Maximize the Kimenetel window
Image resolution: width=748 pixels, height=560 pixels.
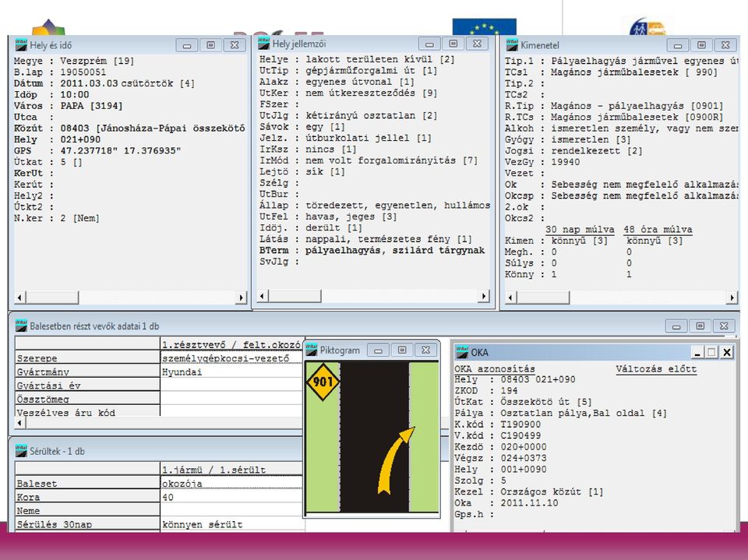click(x=701, y=45)
